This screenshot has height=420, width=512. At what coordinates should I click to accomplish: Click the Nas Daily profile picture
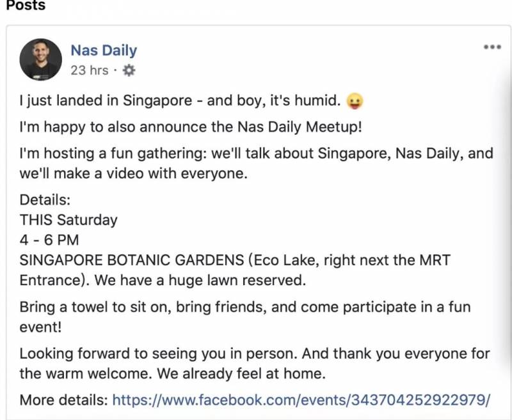(x=40, y=59)
